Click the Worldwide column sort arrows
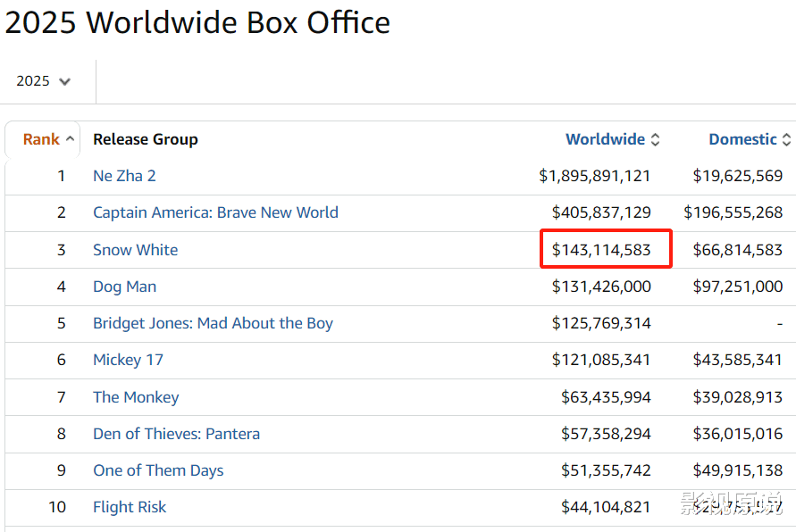796x532 pixels. tap(656, 139)
